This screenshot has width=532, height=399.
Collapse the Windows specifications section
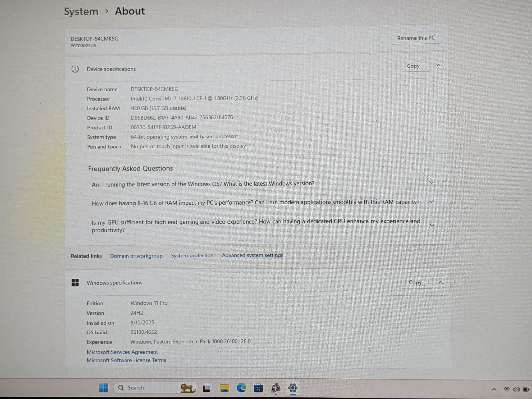click(441, 283)
